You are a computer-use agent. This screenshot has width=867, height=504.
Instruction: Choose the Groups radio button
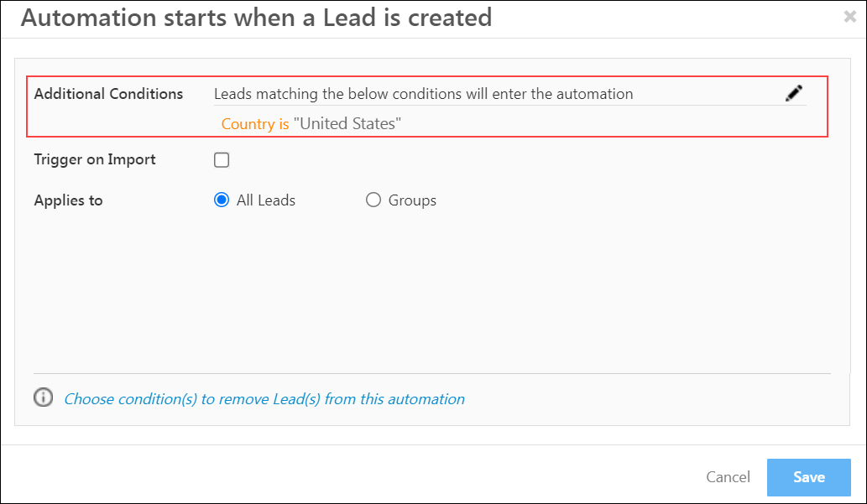coord(373,200)
